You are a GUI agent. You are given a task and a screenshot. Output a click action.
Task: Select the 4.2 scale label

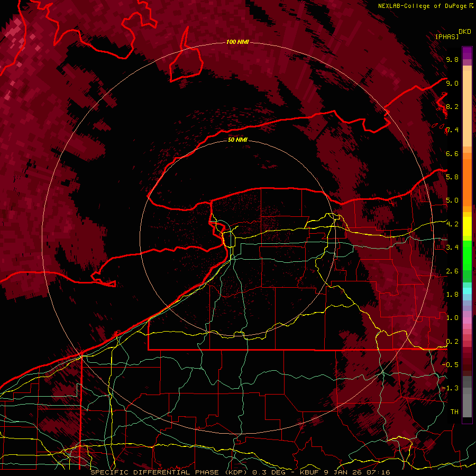452,224
